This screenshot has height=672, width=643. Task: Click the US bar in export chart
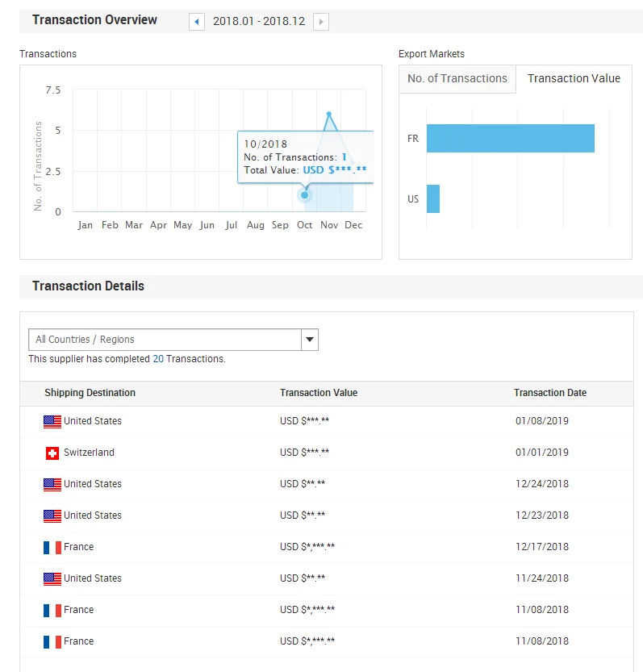tap(433, 198)
